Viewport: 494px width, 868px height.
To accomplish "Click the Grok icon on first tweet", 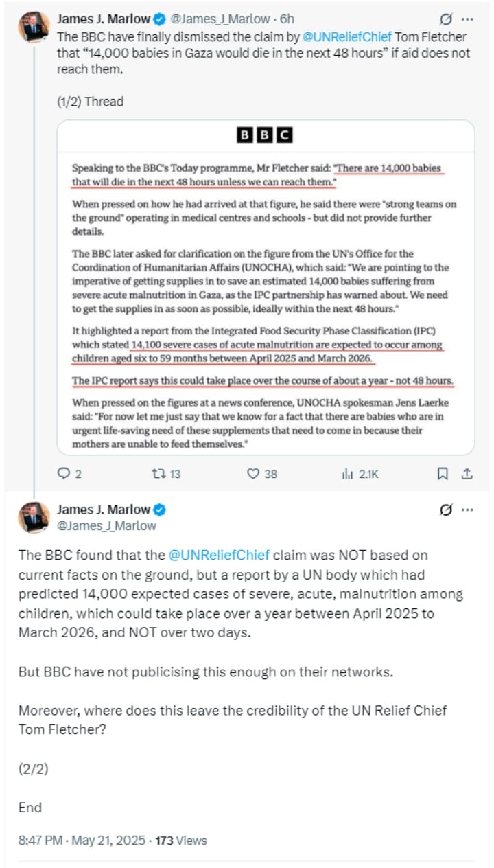I will 445,19.
